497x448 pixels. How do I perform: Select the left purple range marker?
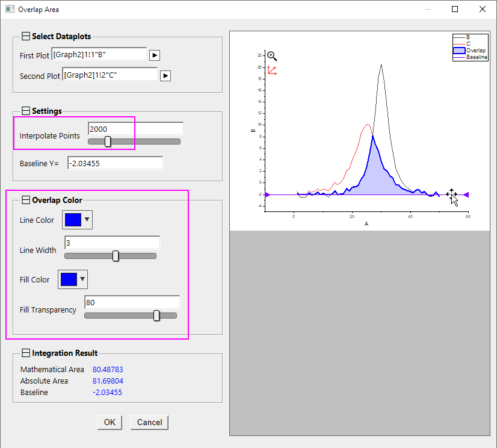[267, 194]
